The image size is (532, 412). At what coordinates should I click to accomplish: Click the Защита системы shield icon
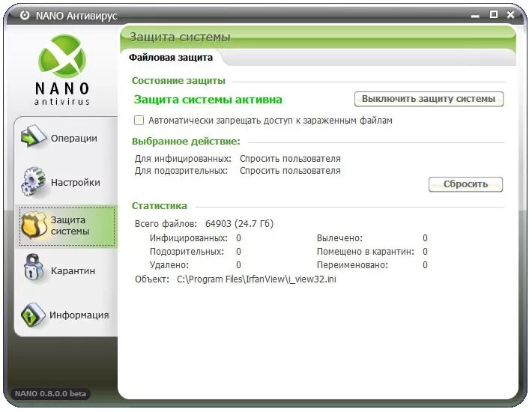(34, 225)
